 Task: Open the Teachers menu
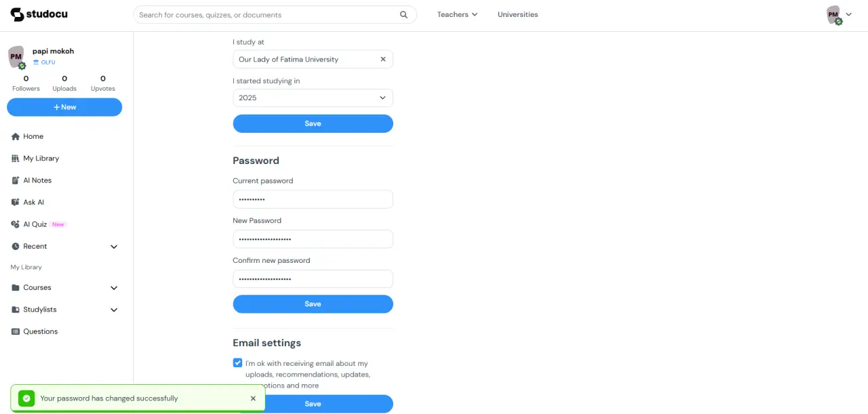457,15
